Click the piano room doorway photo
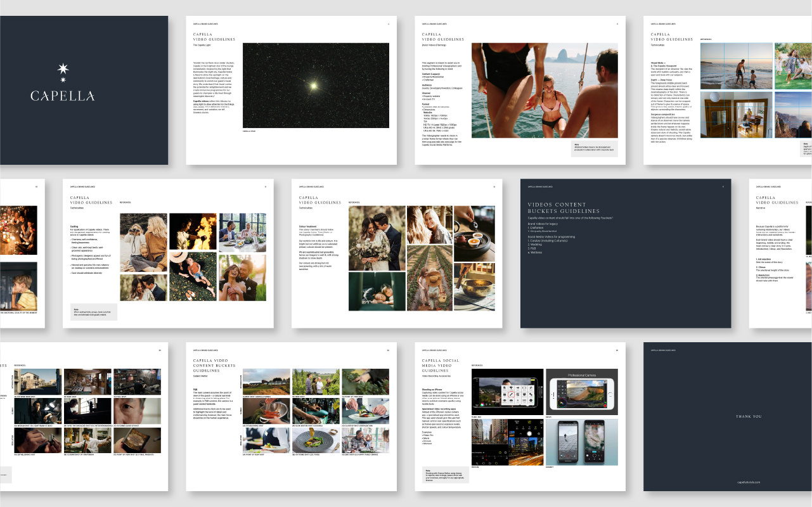Image resolution: width=812 pixels, height=507 pixels. pyautogui.click(x=736, y=115)
